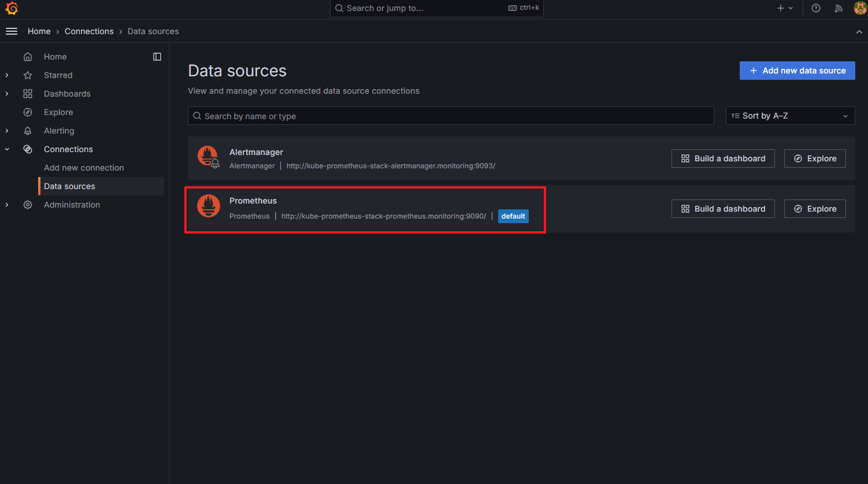
Task: Click the Prometheus data source logo
Action: pos(209,206)
